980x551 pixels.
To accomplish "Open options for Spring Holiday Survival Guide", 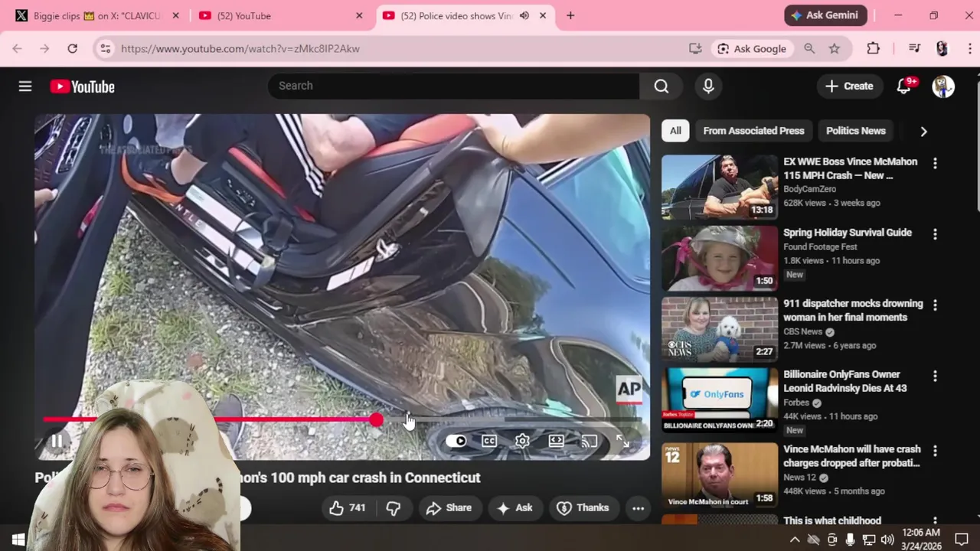I will tap(935, 233).
